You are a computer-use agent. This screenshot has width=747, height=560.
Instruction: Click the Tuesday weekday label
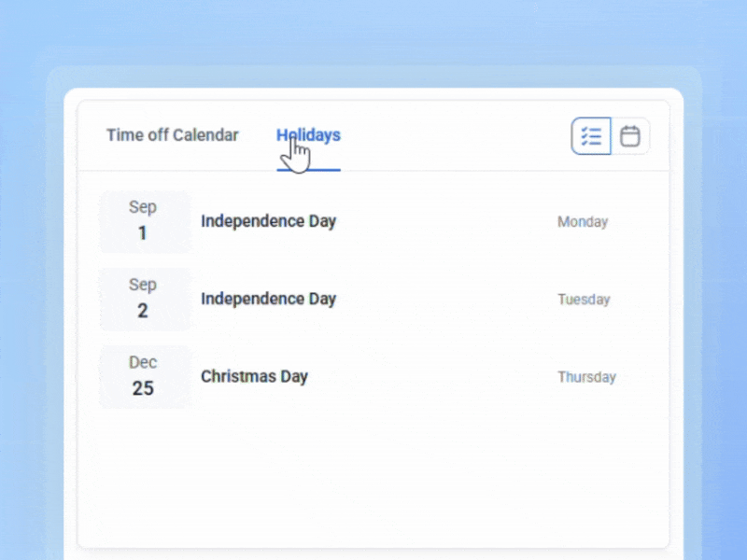584,300
